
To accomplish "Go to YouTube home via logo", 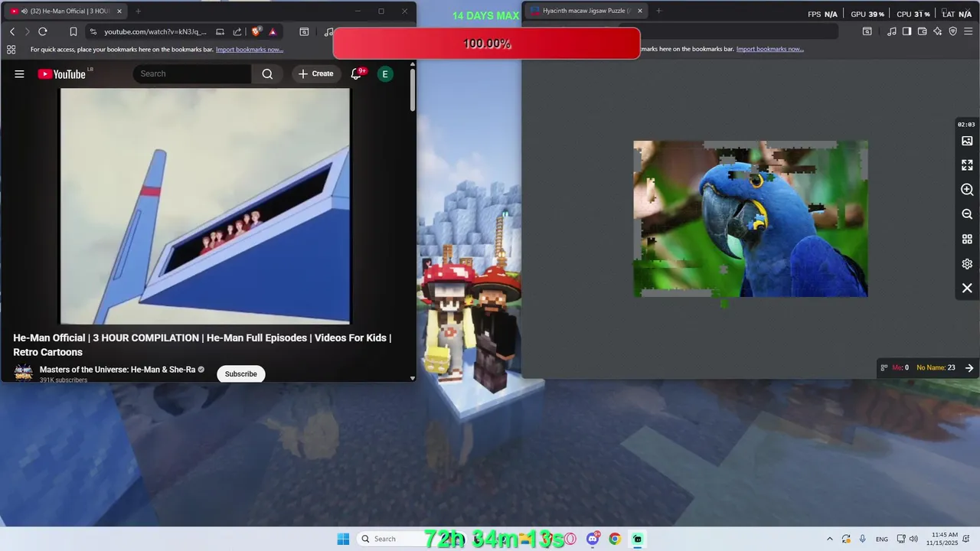I will [62, 73].
